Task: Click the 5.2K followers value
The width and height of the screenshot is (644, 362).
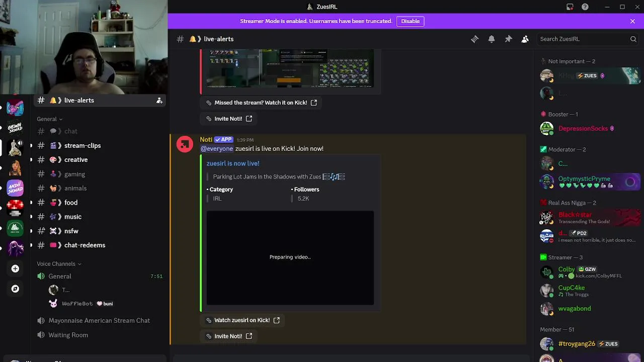Action: click(x=303, y=199)
